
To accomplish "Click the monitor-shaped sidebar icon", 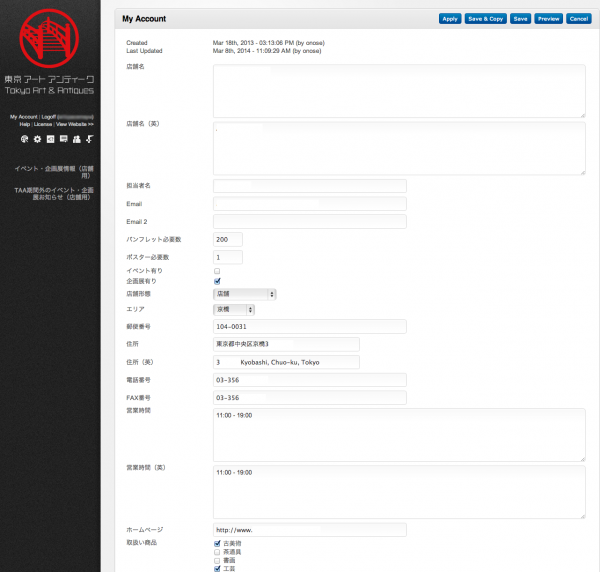I will click(63, 139).
